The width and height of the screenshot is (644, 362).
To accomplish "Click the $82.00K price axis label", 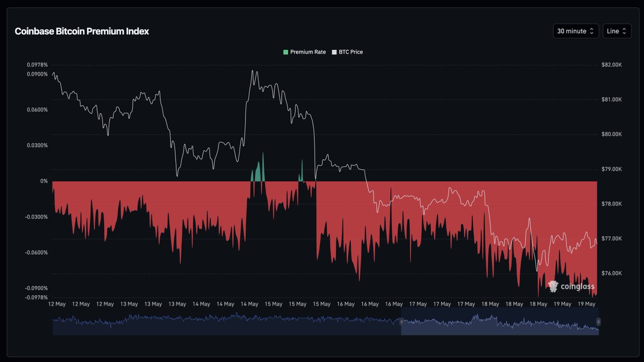I will [x=612, y=64].
